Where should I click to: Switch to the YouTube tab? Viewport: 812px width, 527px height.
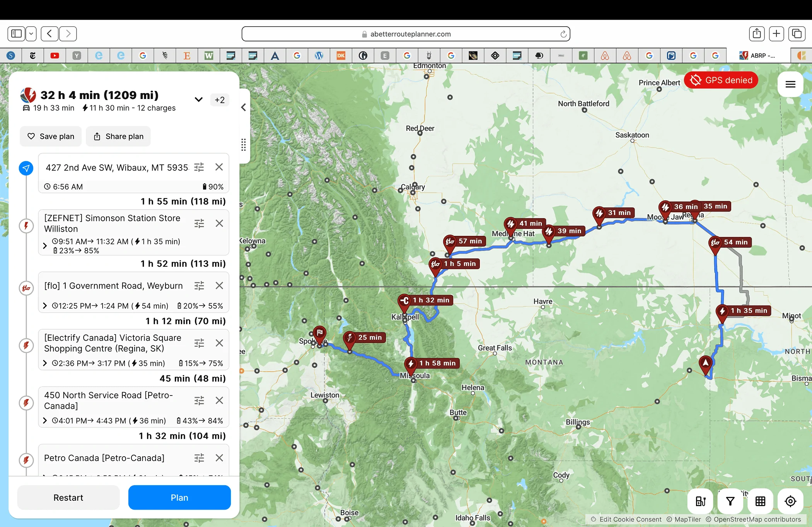point(55,56)
